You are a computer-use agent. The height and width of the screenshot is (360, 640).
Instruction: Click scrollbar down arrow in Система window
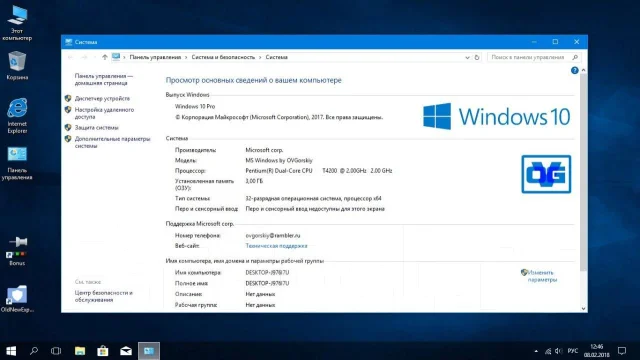(x=583, y=309)
